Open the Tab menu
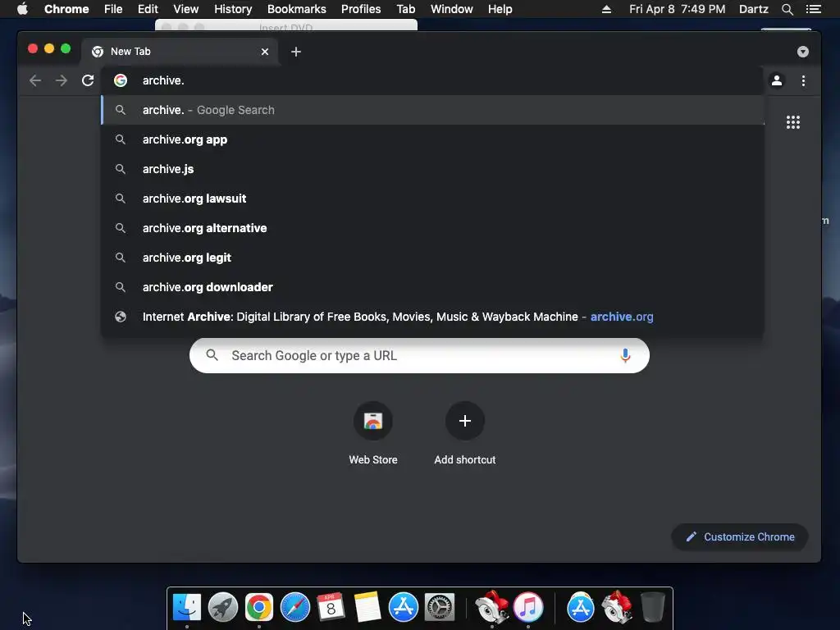840x630 pixels. pos(405,9)
